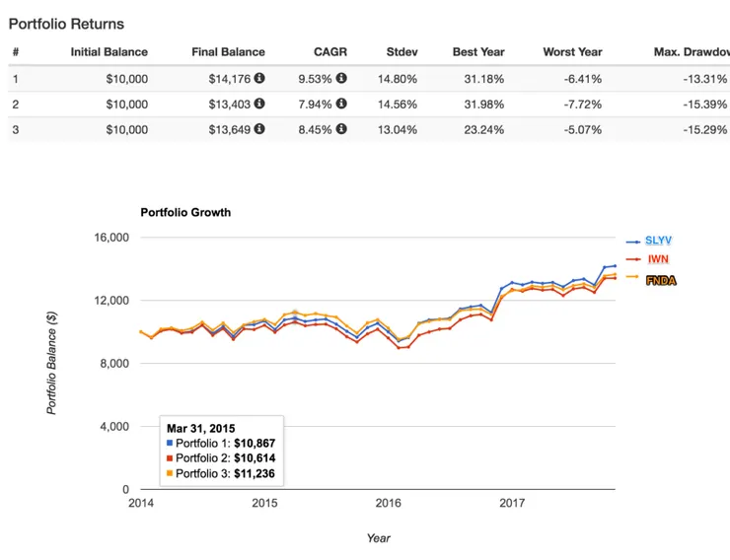This screenshot has width=730, height=560.
Task: Click info icon beside $13,649 final balance
Action: click(259, 129)
